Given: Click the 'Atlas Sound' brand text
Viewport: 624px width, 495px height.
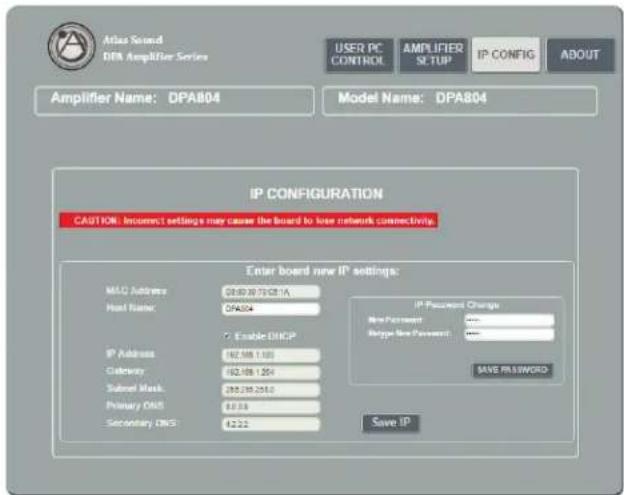Looking at the screenshot, I should click(133, 40).
